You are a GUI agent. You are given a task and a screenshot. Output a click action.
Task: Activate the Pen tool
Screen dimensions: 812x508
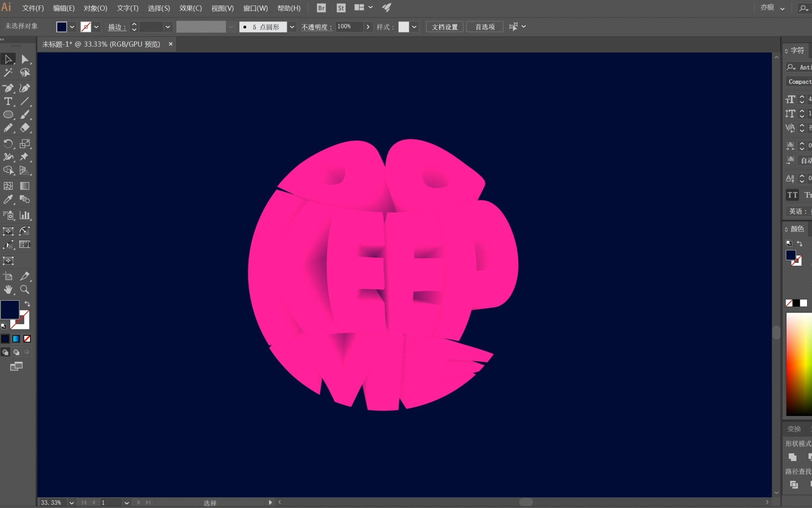8,88
